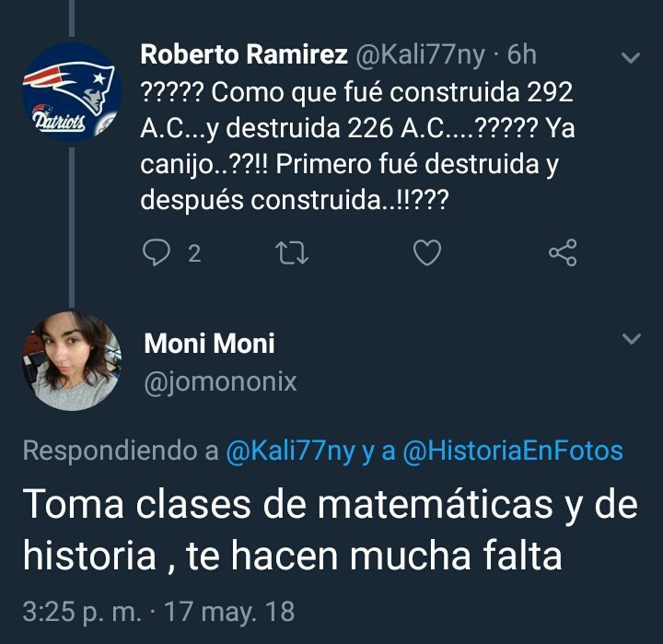Screen dimensions: 663x644
Task: Retweet Roberto Ramirez's tweet
Action: tap(293, 253)
